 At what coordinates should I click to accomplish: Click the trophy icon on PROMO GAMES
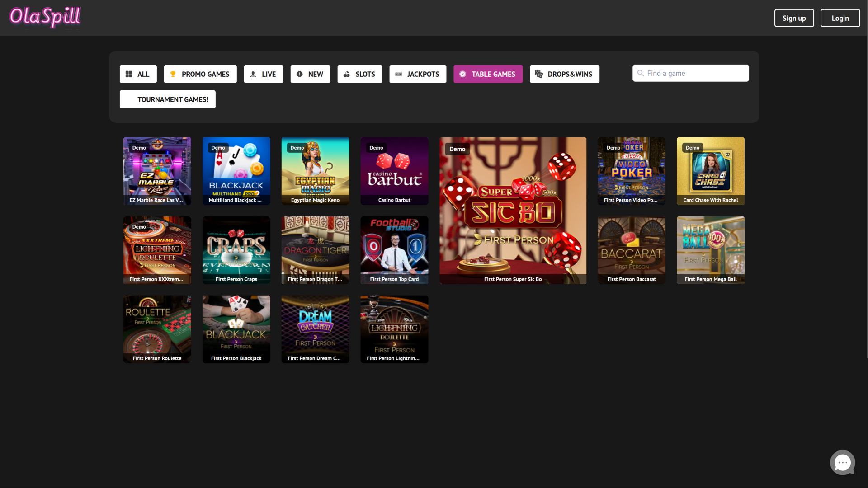173,74
